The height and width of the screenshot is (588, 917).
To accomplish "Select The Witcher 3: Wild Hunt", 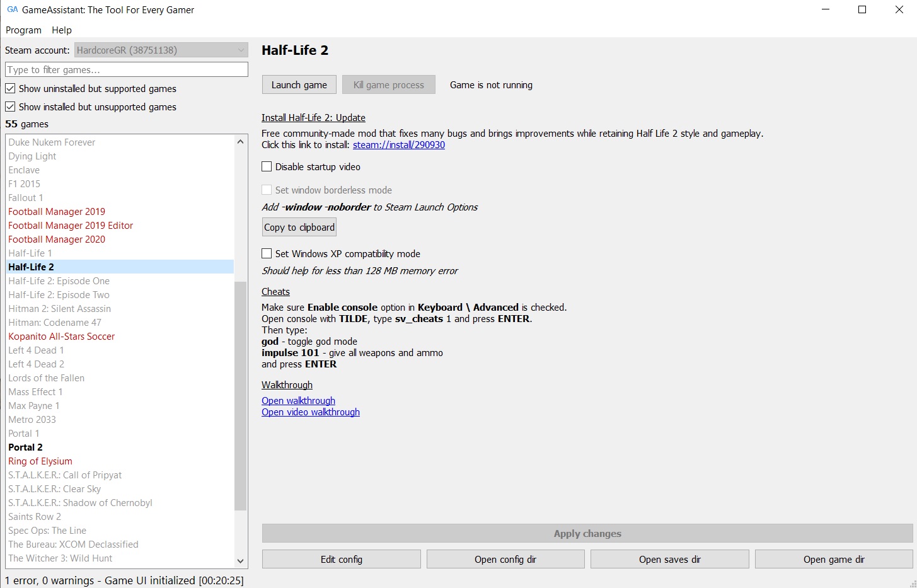I will tap(120, 558).
